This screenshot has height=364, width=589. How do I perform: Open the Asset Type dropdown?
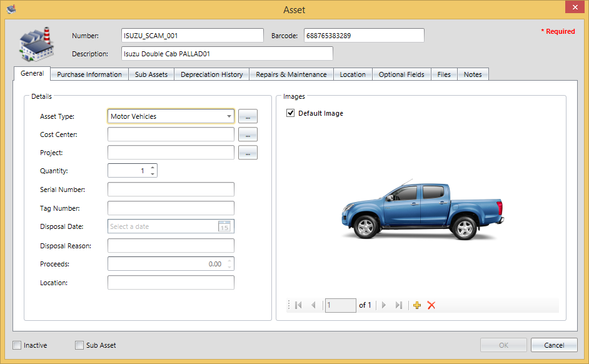pos(229,116)
